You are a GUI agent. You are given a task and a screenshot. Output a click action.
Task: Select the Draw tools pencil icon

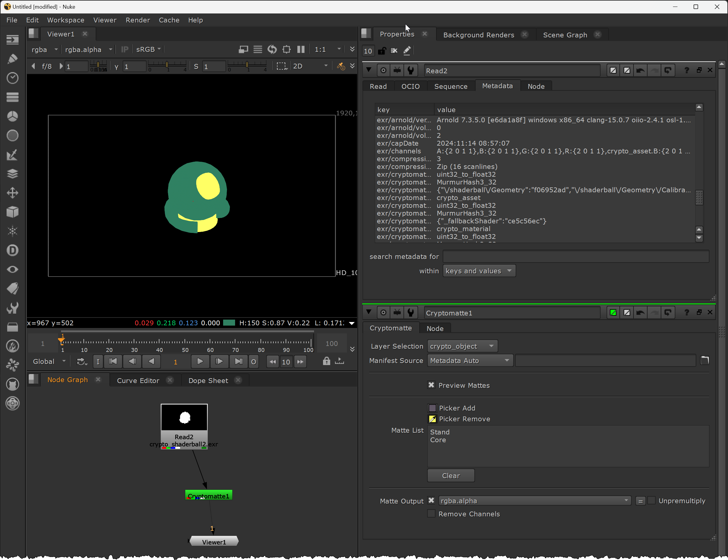12,59
